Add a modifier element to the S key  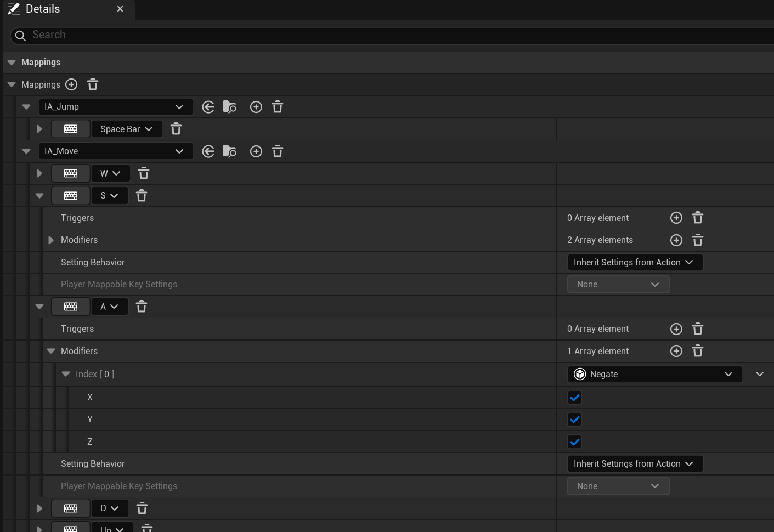tap(676, 240)
